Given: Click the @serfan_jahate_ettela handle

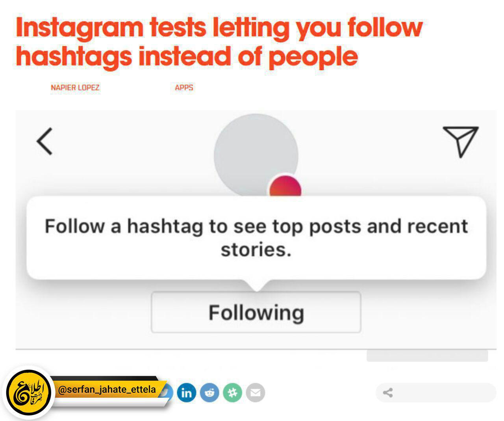Looking at the screenshot, I should pos(107,389).
